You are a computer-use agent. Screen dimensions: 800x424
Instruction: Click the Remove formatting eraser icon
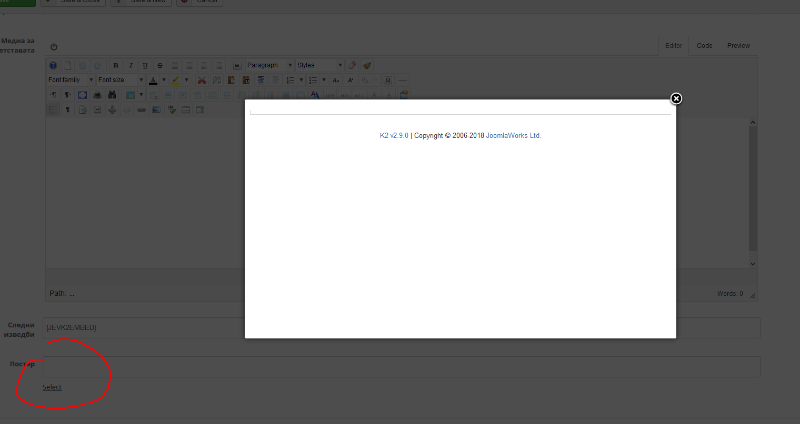[x=352, y=65]
